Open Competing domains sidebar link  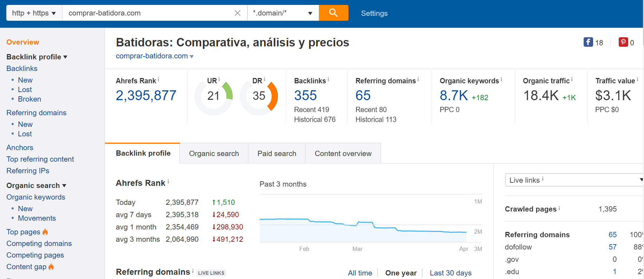click(39, 244)
